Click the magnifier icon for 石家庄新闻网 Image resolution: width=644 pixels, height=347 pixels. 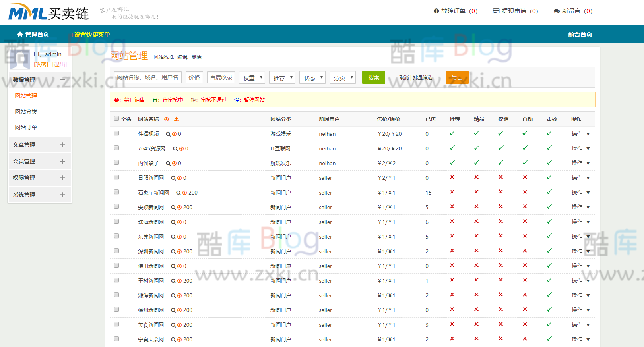point(178,193)
